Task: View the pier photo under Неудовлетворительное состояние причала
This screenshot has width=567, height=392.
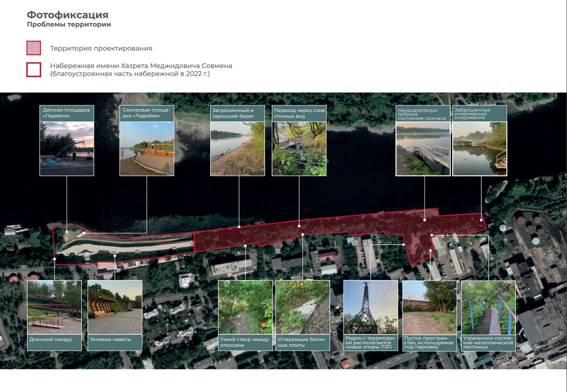Action: pyautogui.click(x=423, y=148)
